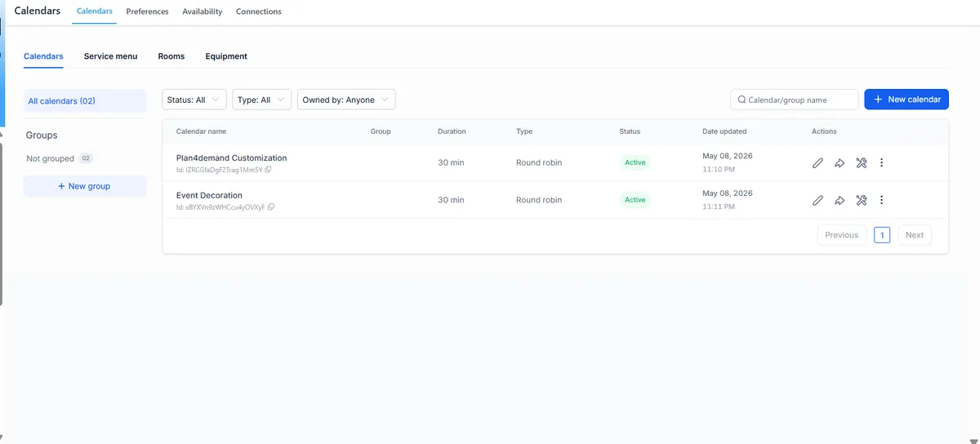Screen dimensions: 980x444
Task: Click the Active status of Event Decoration
Action: 635,200
